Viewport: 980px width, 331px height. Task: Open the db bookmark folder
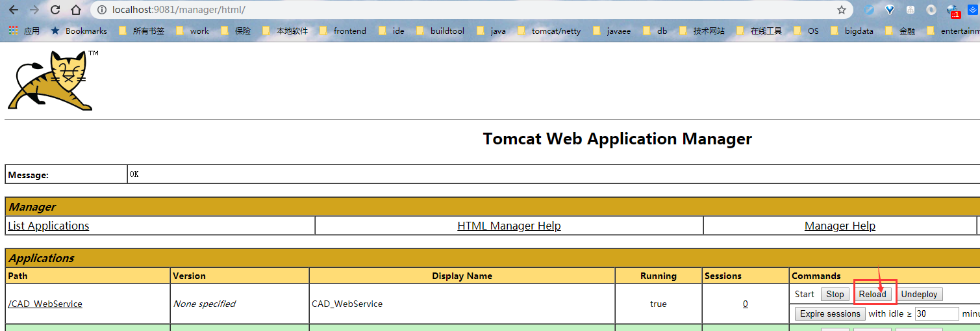pos(655,31)
